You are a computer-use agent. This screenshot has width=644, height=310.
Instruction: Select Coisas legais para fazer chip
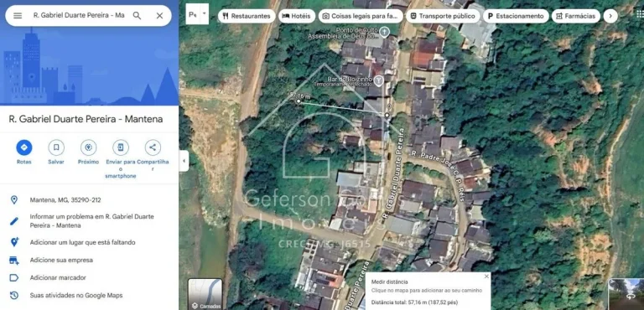361,16
